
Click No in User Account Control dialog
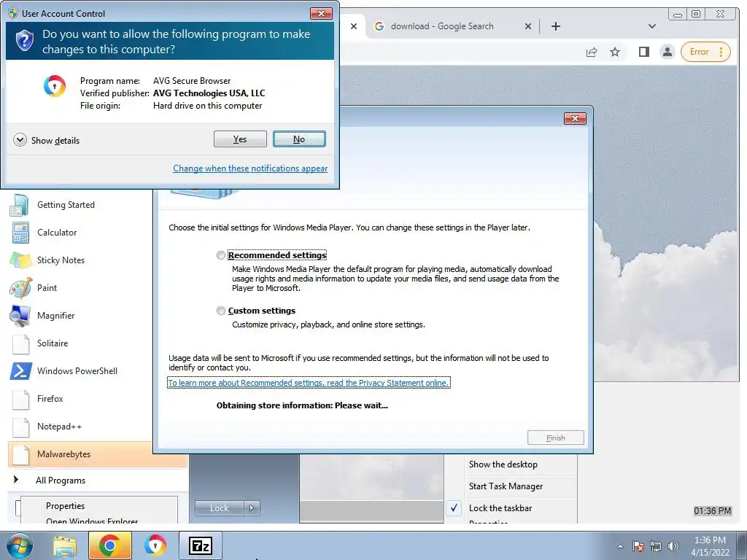299,139
